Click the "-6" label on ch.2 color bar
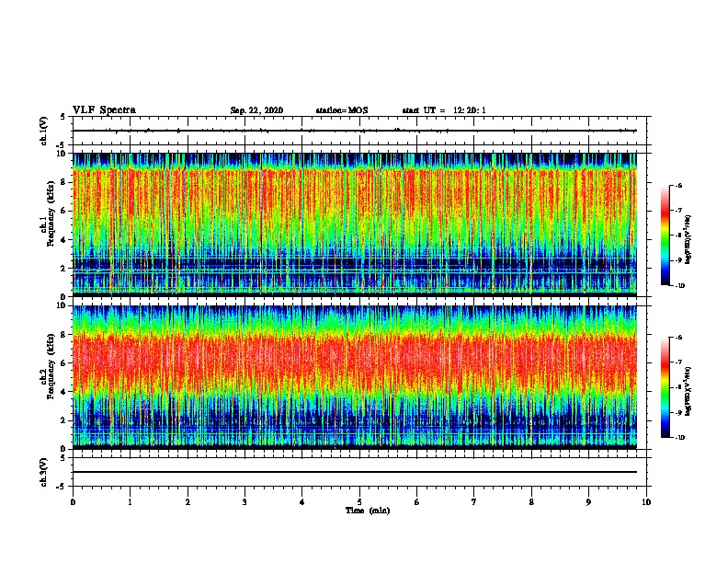Viewport: 728px width, 563px height. [678, 338]
